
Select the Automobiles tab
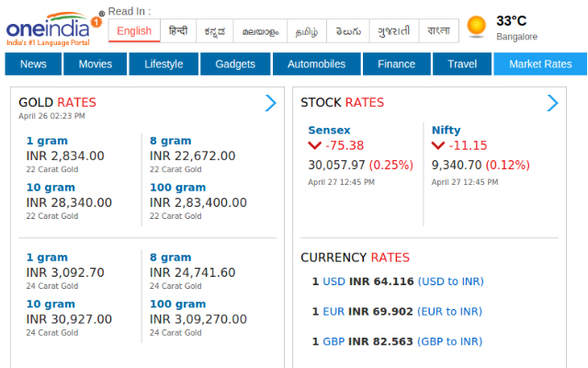(x=316, y=64)
